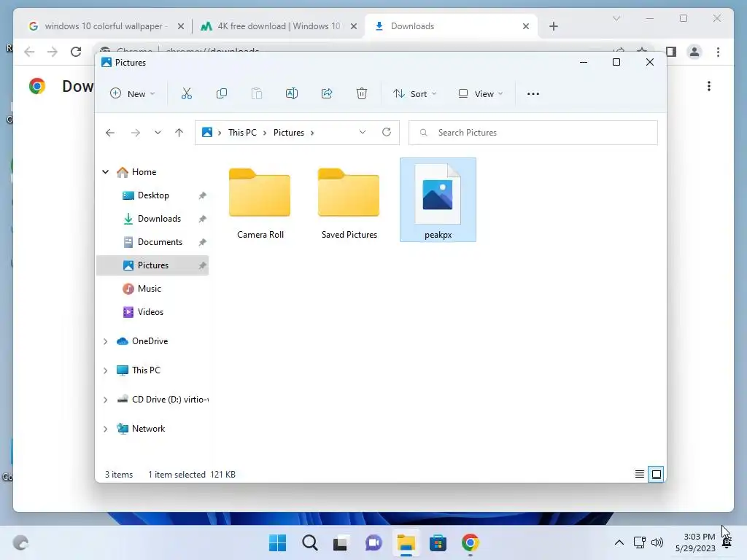Click This PC in address breadcrumb
Screen dimensions: 747x560
tap(242, 133)
